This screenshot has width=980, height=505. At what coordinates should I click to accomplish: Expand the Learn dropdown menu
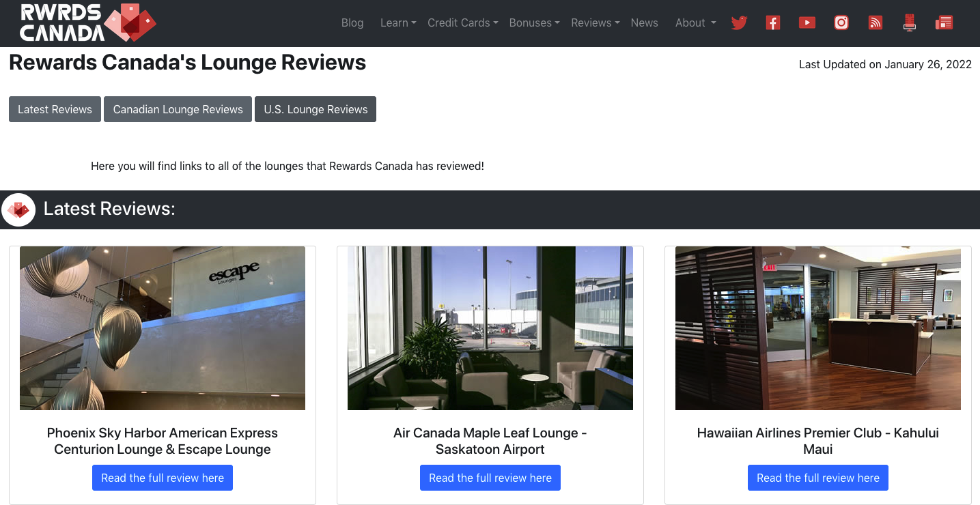pos(398,23)
